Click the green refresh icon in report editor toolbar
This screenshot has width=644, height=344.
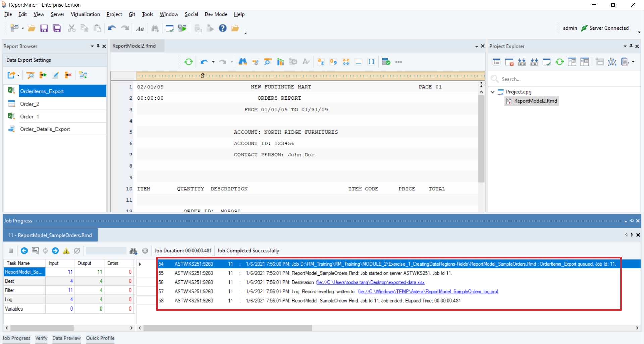coord(189,62)
